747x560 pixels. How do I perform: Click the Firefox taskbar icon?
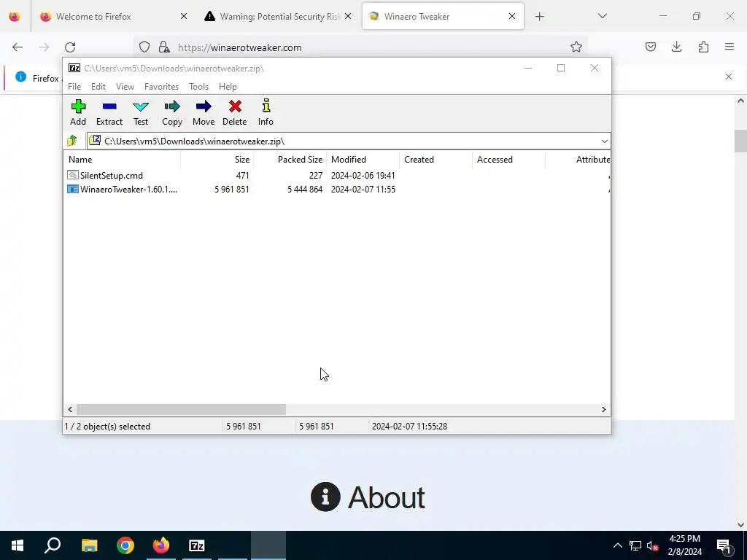click(x=161, y=545)
